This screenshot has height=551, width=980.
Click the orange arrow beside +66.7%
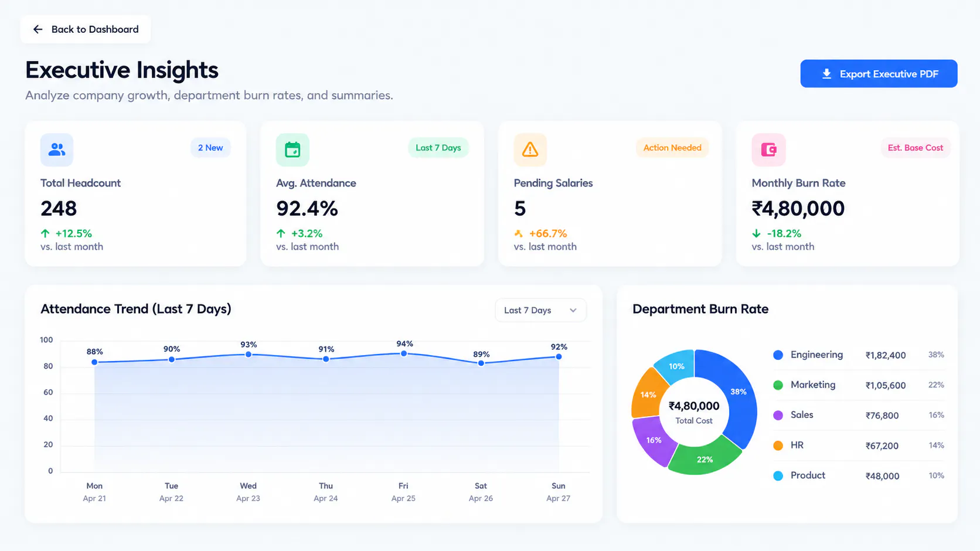(x=519, y=233)
